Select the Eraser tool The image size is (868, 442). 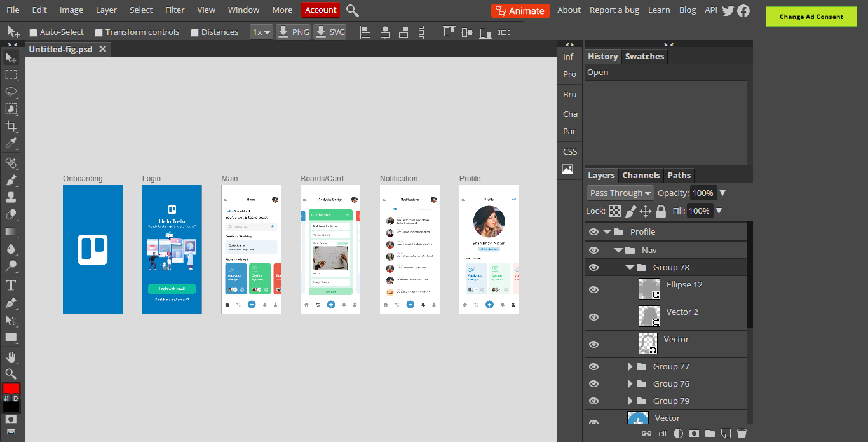pos(11,214)
